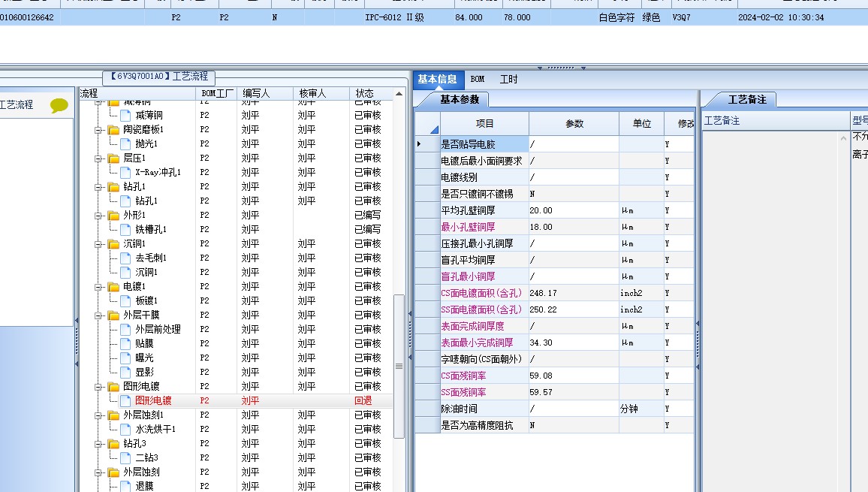Click the 最小孔壁铜厚 value 18.00
The image size is (868, 492).
574,227
